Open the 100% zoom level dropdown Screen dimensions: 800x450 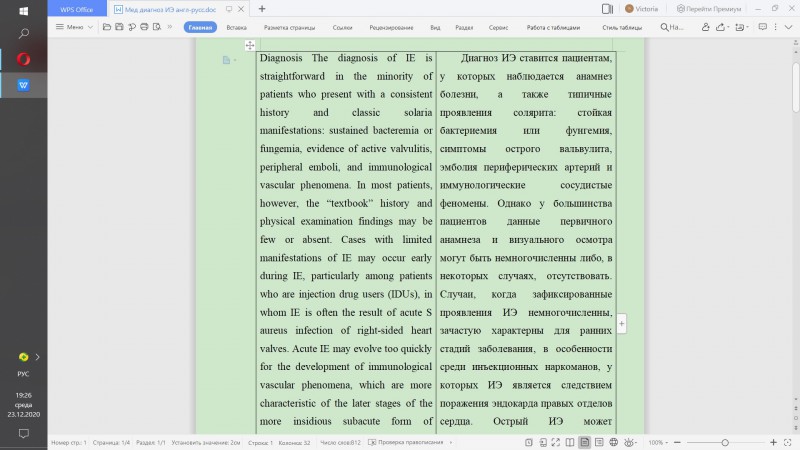click(658, 442)
